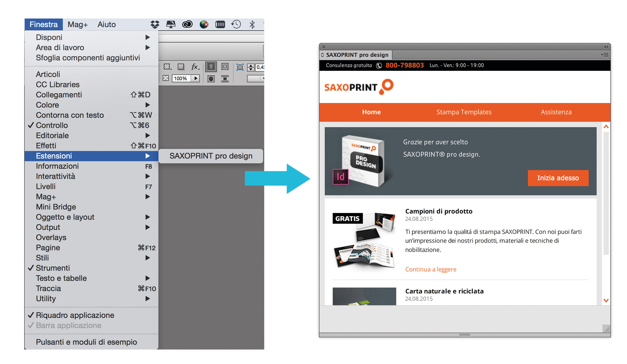Toggle the Controllo panel checkmark item
This screenshot has height=364, width=627.
click(52, 125)
